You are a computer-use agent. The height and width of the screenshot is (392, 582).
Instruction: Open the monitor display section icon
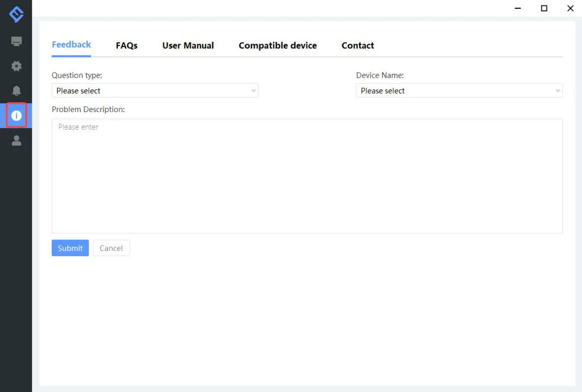coord(17,41)
